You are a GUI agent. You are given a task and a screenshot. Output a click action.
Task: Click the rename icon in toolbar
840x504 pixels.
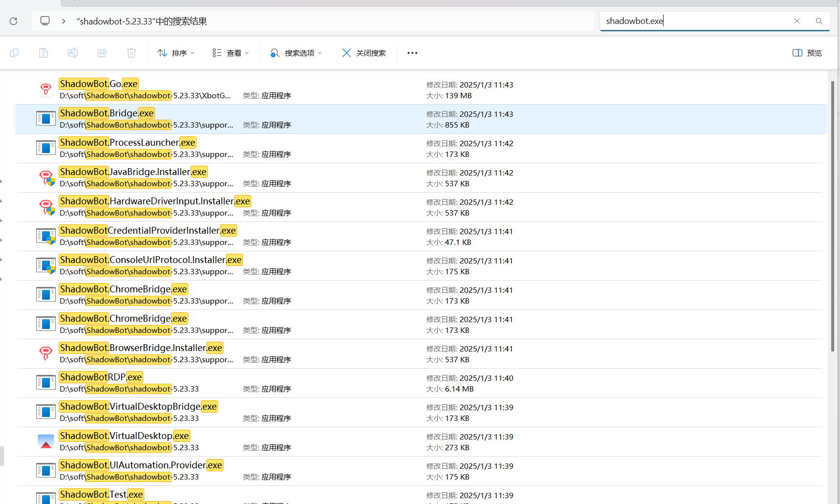73,53
